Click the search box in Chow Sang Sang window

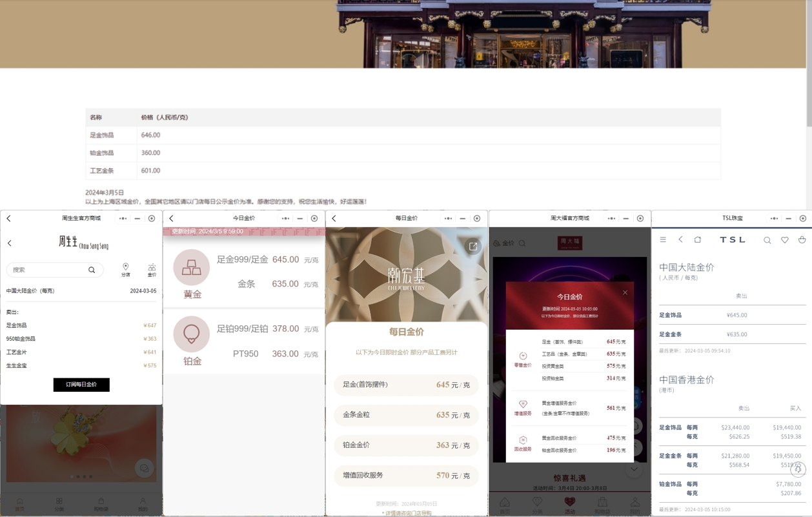(48, 270)
